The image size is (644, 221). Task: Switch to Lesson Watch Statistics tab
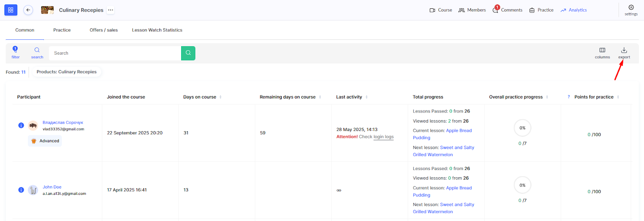point(157,30)
